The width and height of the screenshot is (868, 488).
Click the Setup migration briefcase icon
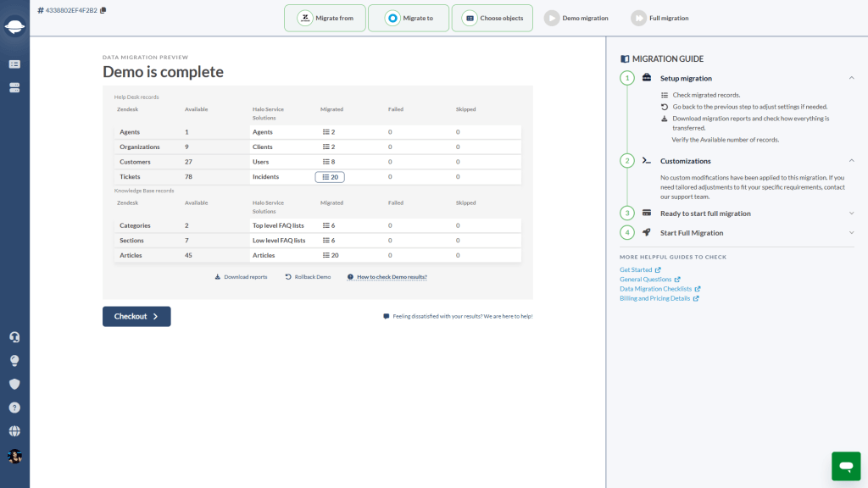coord(647,77)
